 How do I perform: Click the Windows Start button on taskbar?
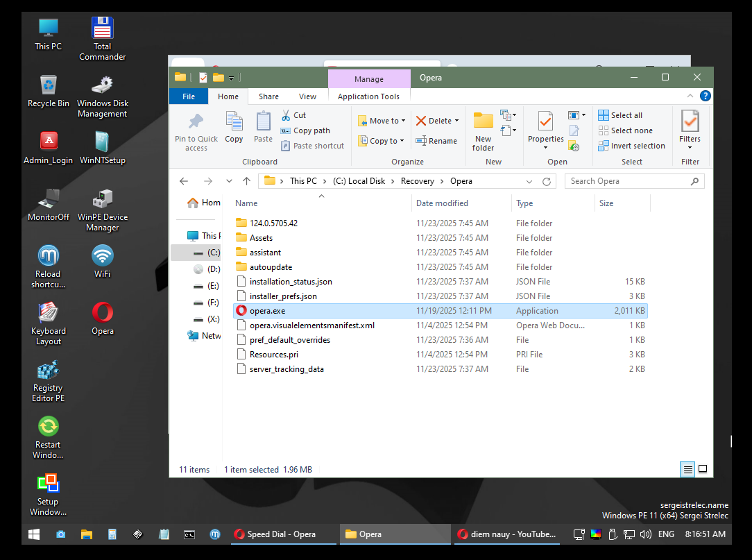34,534
